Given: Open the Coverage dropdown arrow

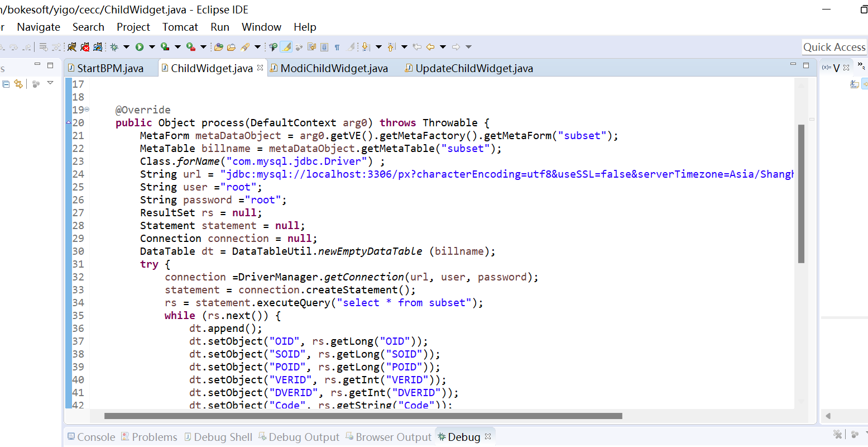Looking at the screenshot, I should pos(178,47).
